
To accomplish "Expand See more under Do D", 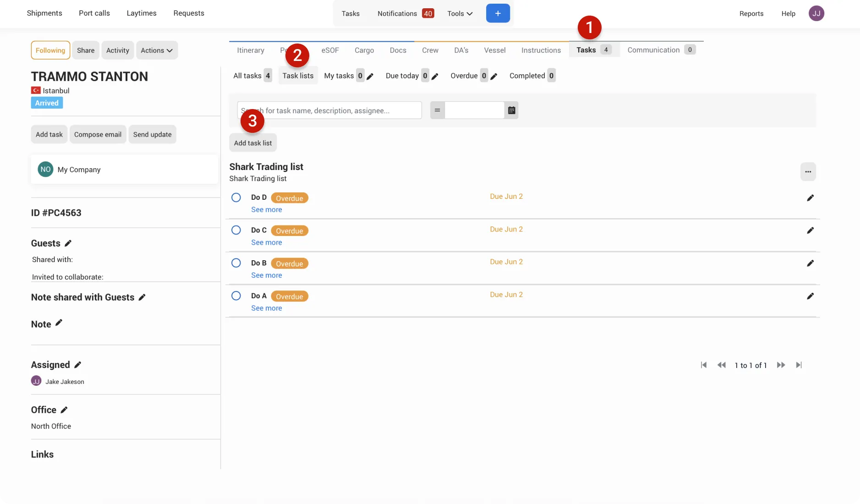I will pyautogui.click(x=266, y=210).
